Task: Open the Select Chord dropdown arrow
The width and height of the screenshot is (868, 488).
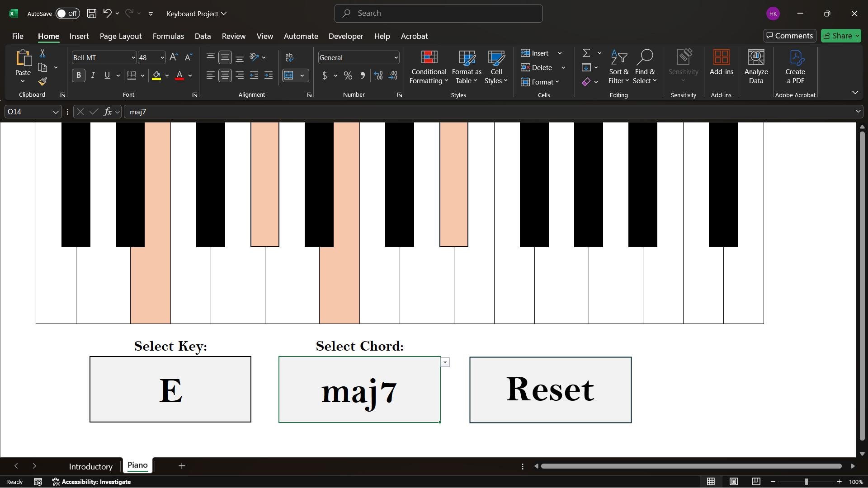Action: click(445, 362)
